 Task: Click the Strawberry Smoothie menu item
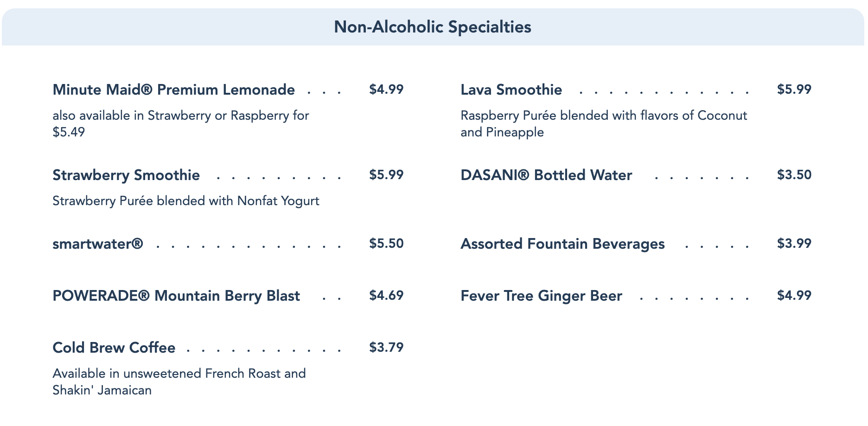pyautogui.click(x=126, y=175)
